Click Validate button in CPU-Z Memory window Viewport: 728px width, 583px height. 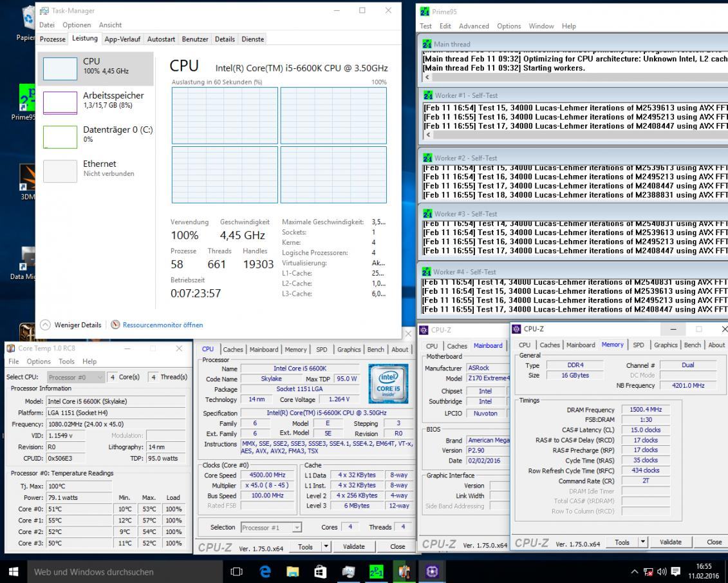click(x=671, y=542)
